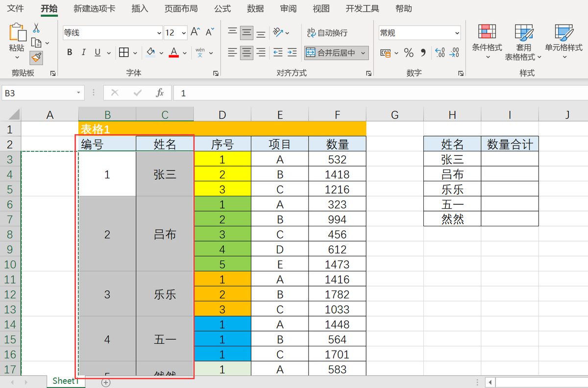Click the Copy icon
The image size is (588, 388).
point(36,43)
